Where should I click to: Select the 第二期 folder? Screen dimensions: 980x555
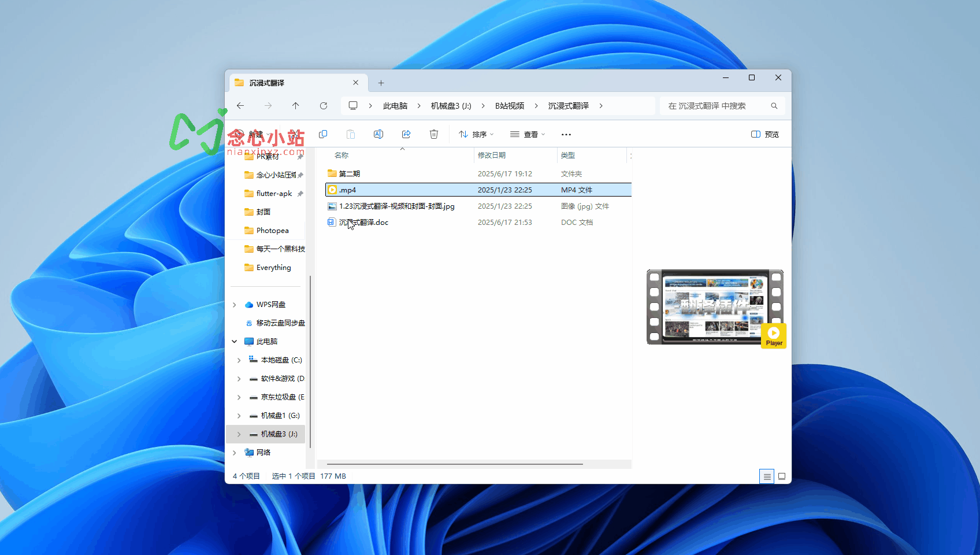[x=478, y=173]
